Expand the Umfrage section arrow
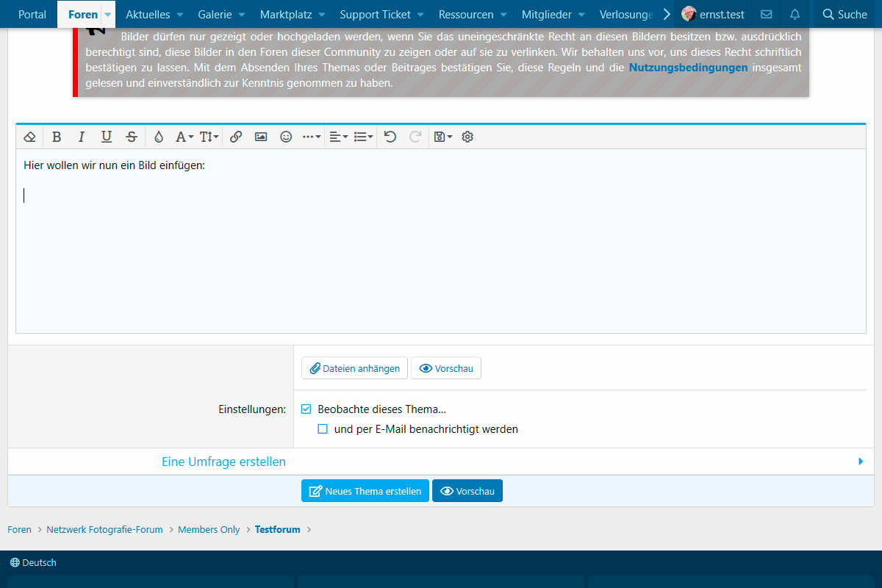The height and width of the screenshot is (588, 882). (861, 462)
